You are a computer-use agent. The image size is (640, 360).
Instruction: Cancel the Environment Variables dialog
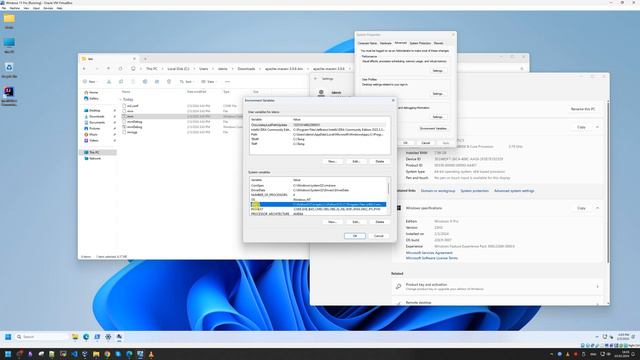[379, 236]
